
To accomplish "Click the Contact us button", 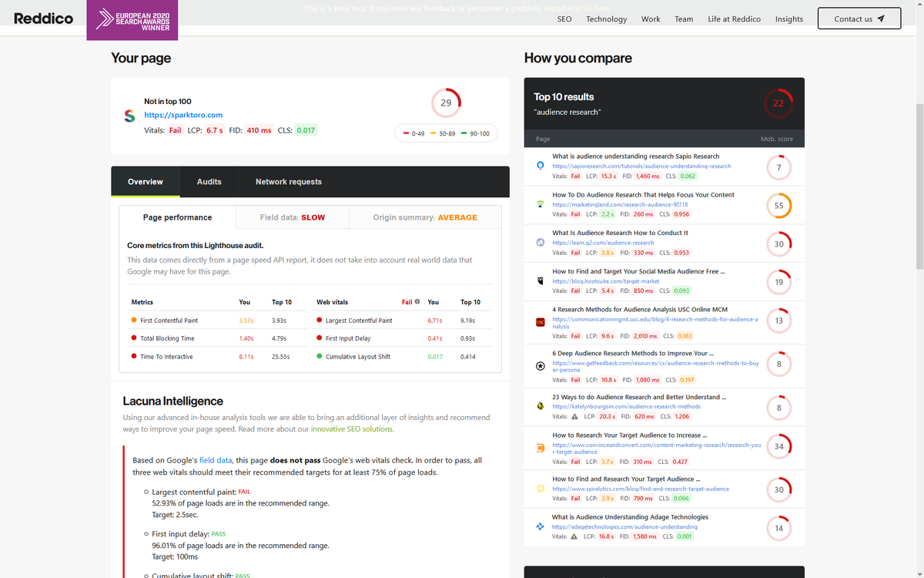I will coord(859,18).
